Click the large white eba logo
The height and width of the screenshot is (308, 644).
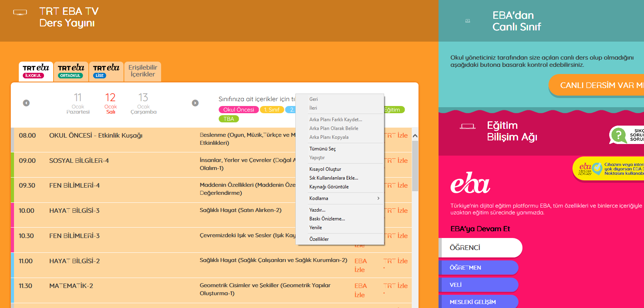(470, 183)
